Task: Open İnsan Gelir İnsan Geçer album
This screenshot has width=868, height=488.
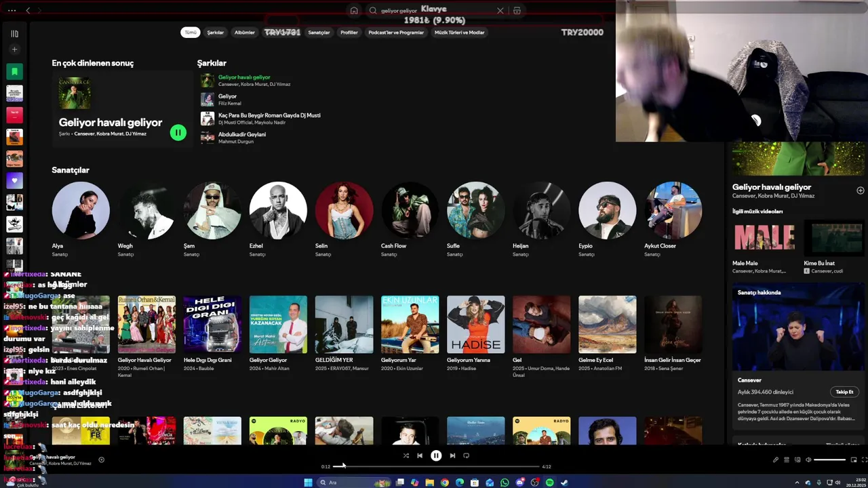Action: pyautogui.click(x=673, y=325)
